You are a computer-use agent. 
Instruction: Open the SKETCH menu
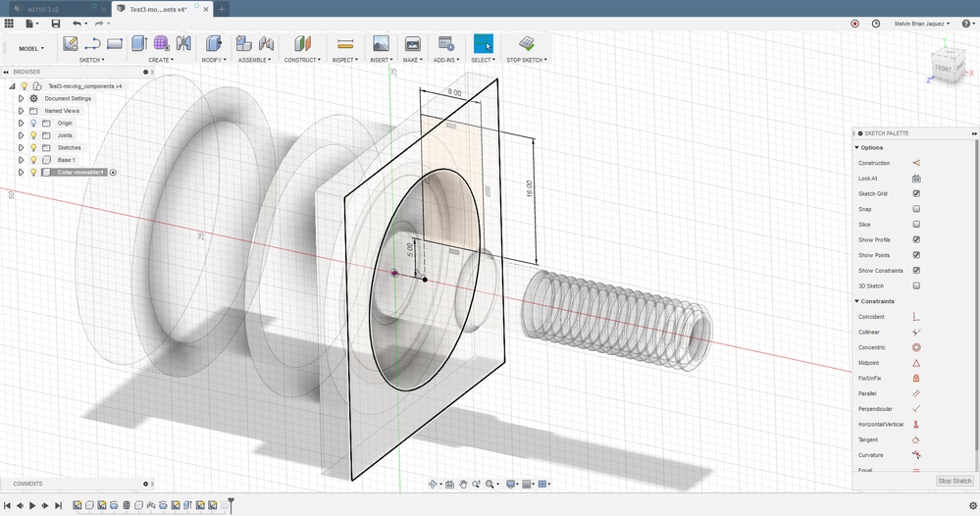tap(92, 60)
